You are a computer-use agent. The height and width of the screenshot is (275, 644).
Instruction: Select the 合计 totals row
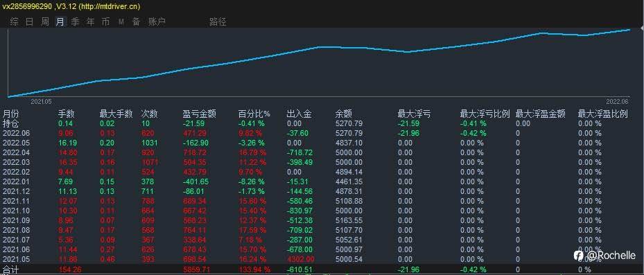322,269
